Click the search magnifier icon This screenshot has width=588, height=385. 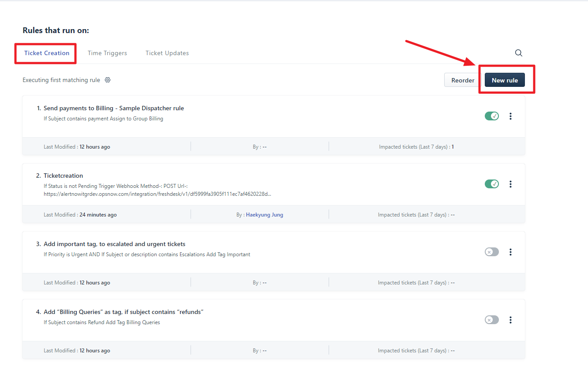point(519,53)
